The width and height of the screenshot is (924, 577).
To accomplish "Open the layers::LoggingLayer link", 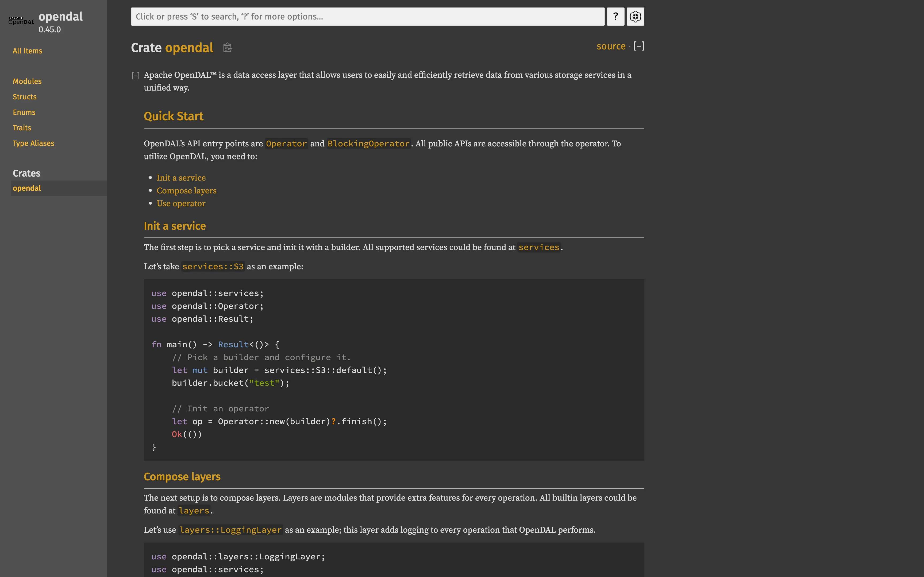I will click(230, 530).
